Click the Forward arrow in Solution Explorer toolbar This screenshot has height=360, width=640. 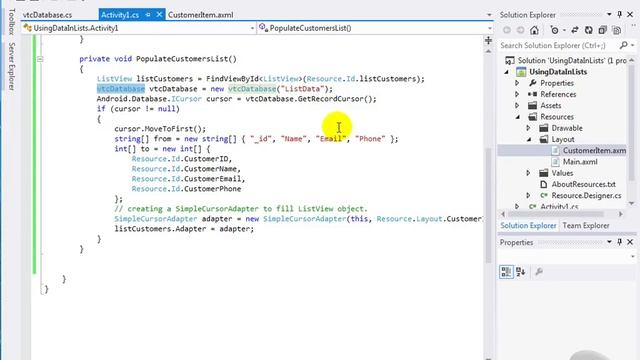click(520, 30)
